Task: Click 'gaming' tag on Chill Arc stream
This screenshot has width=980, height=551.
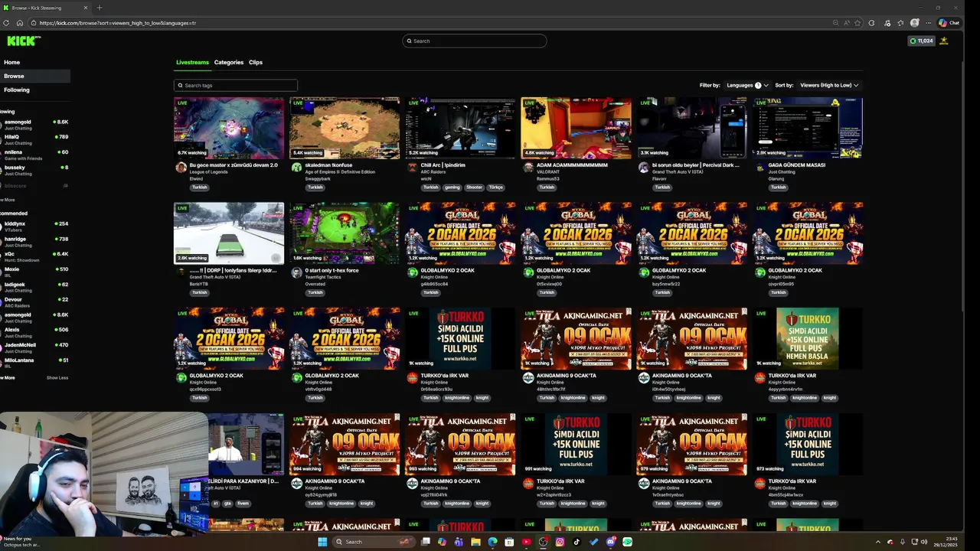Action: [x=452, y=187]
